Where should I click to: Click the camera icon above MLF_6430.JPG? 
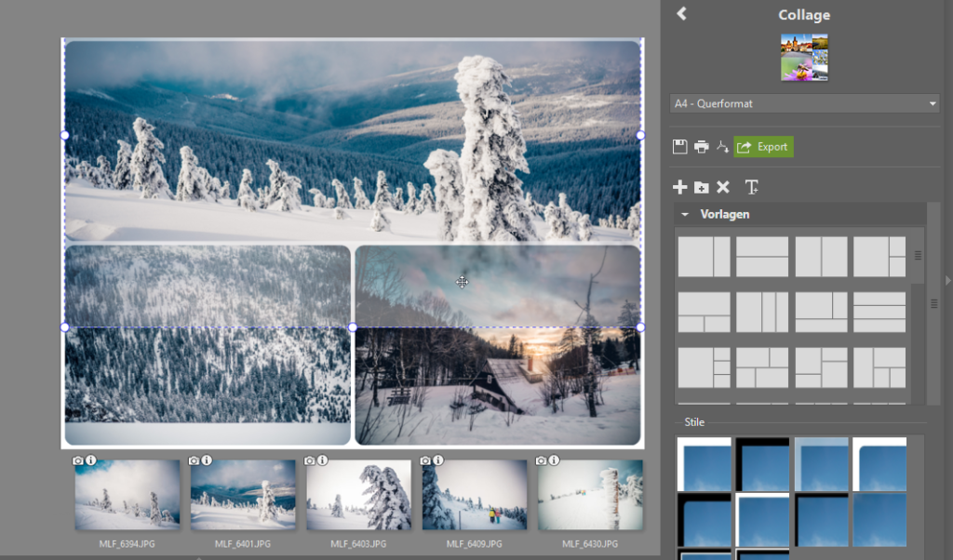click(541, 460)
